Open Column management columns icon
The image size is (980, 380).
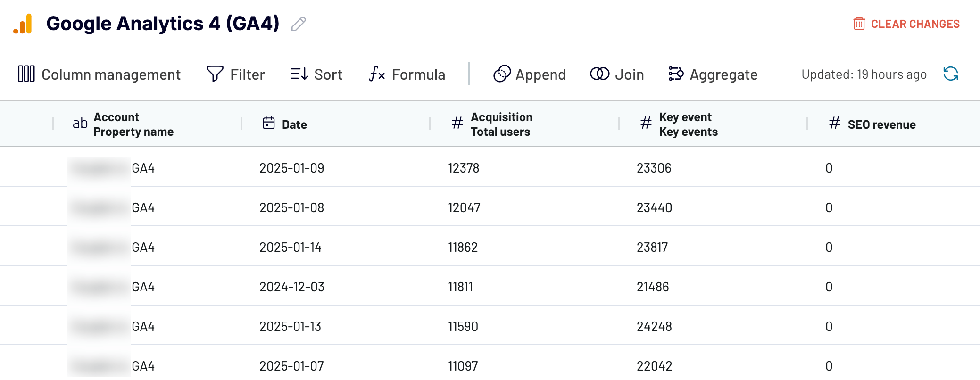pyautogui.click(x=26, y=74)
